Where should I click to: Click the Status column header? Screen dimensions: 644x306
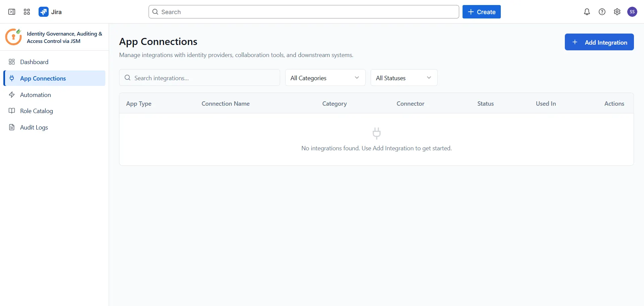pos(485,104)
